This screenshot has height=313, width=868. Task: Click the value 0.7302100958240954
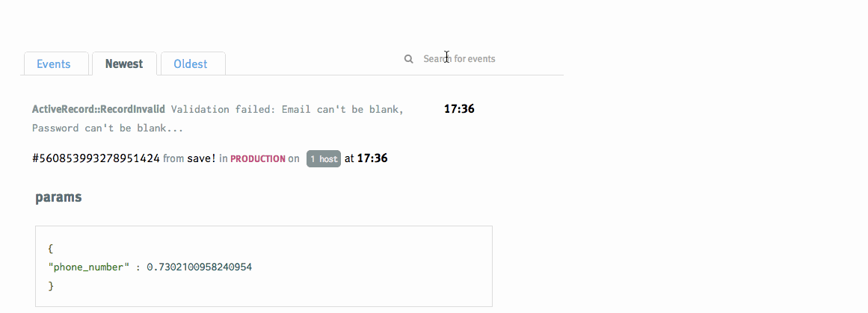(x=199, y=267)
